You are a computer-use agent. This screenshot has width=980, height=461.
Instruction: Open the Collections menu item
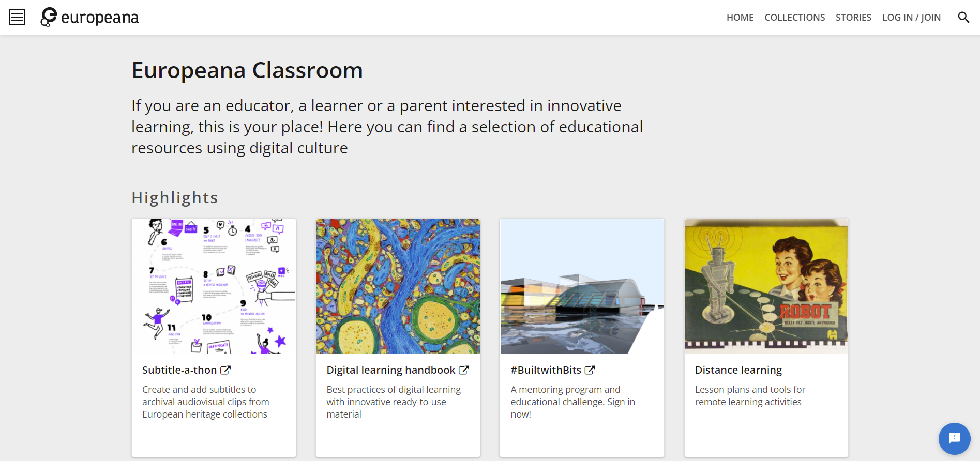pos(794,18)
